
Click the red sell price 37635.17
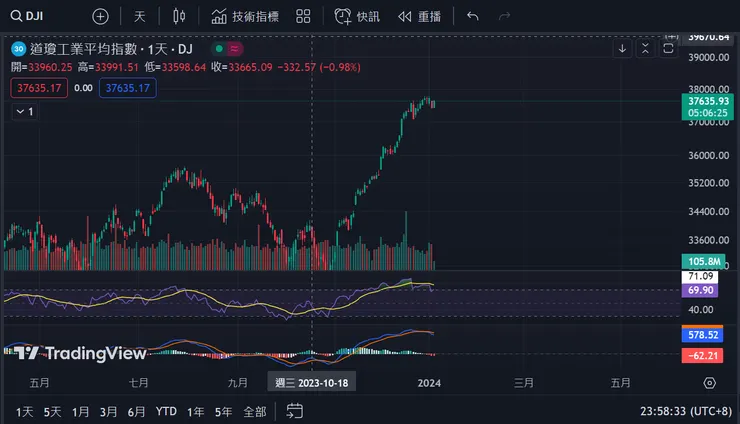click(39, 88)
